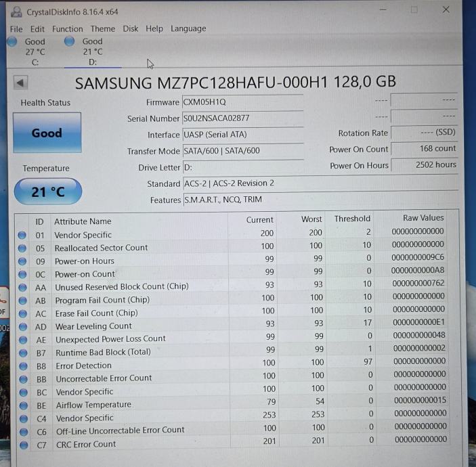Viewport: 476px width, 467px height.
Task: Select the C: drive tab
Action: tap(35, 51)
